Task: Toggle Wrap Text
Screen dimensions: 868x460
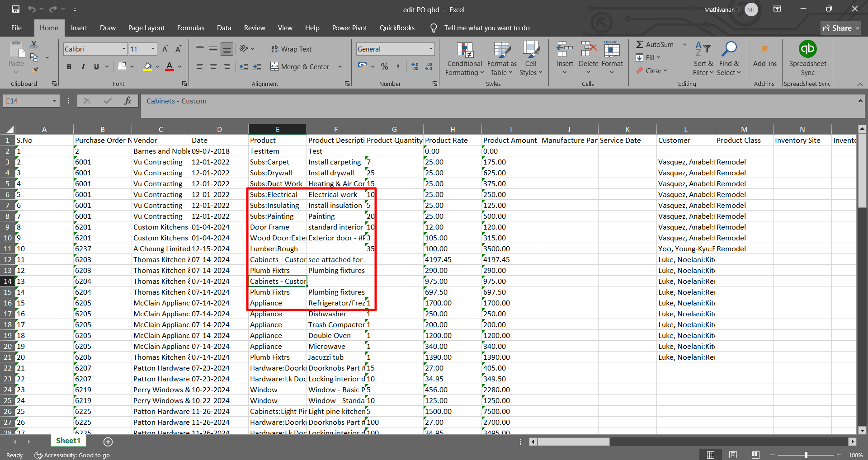Action: click(x=291, y=49)
